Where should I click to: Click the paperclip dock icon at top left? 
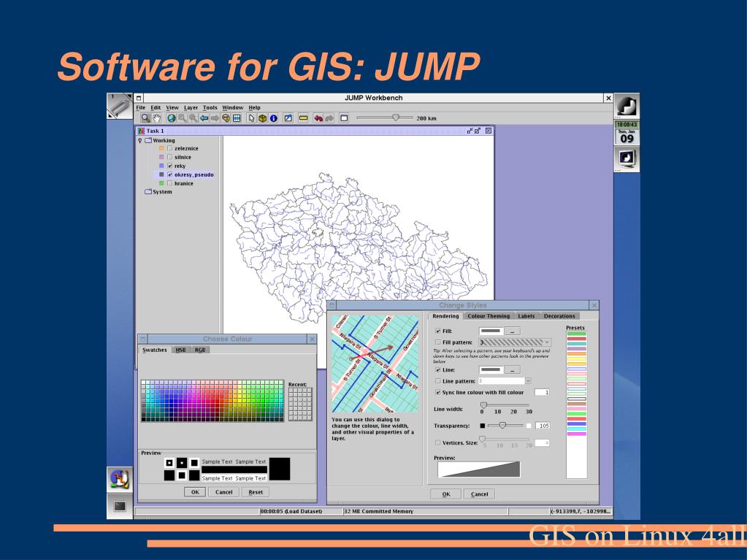point(119,106)
